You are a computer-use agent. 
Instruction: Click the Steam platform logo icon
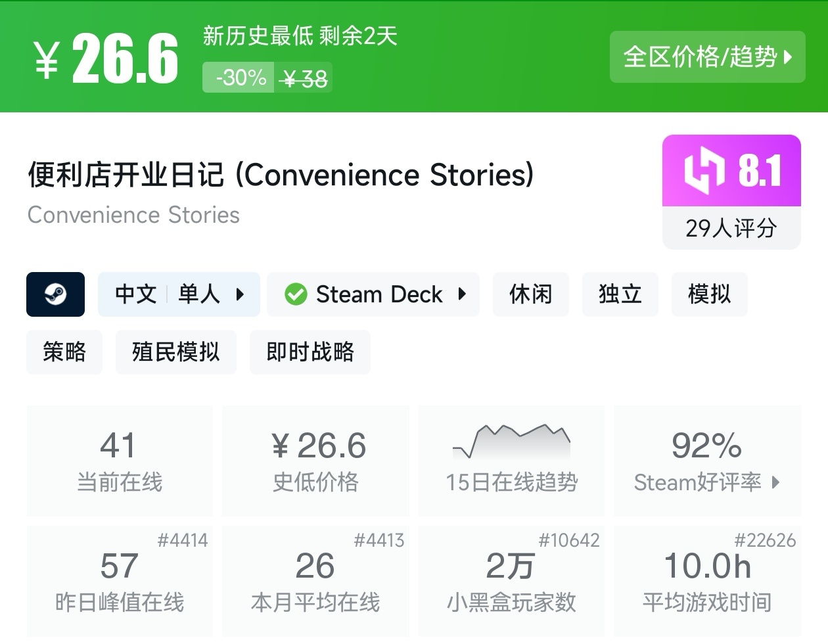pyautogui.click(x=55, y=294)
